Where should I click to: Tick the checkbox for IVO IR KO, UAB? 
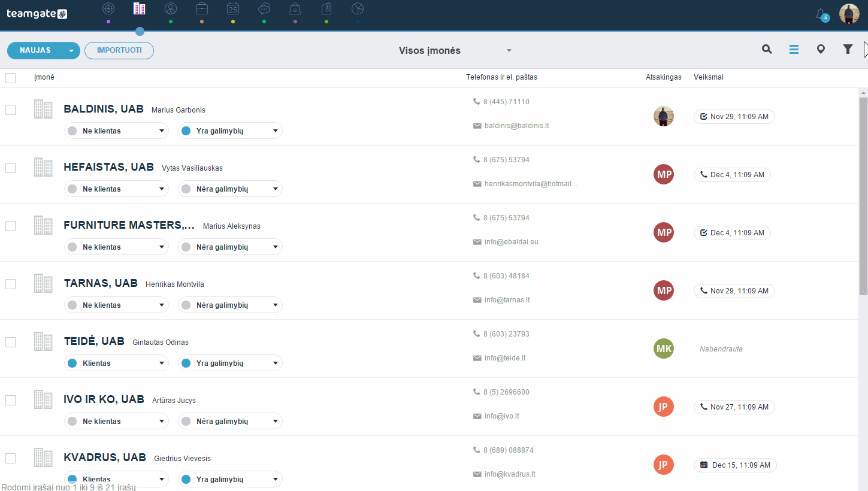(10, 400)
